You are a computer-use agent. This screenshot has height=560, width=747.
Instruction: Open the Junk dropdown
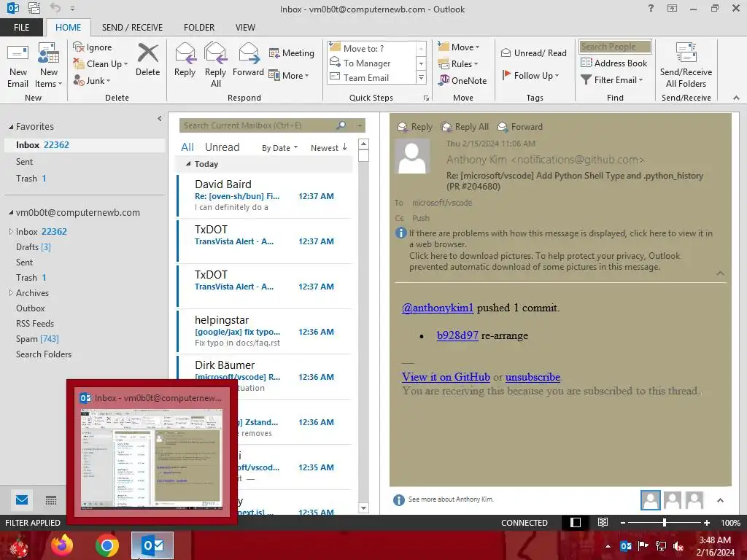pyautogui.click(x=92, y=80)
